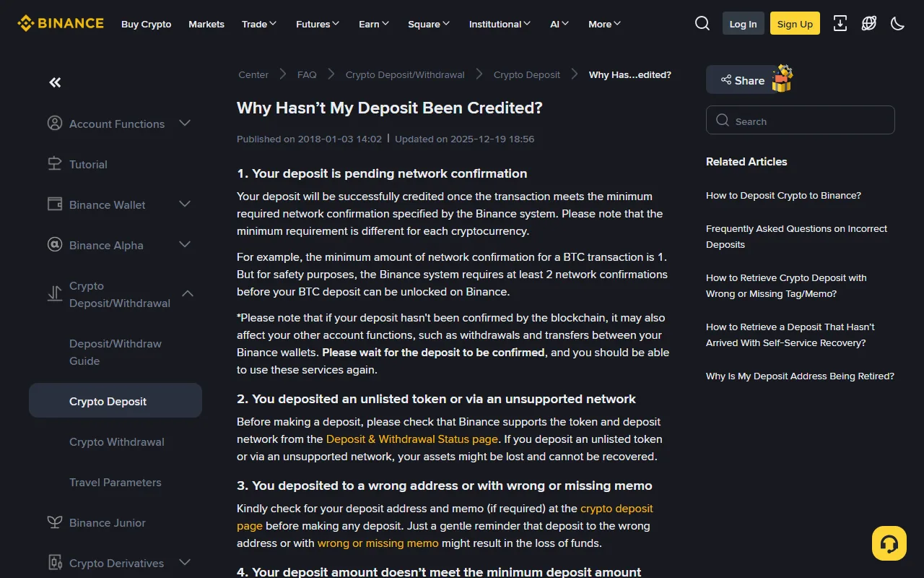Click Center in the breadcrumb
The width and height of the screenshot is (924, 578).
[253, 74]
